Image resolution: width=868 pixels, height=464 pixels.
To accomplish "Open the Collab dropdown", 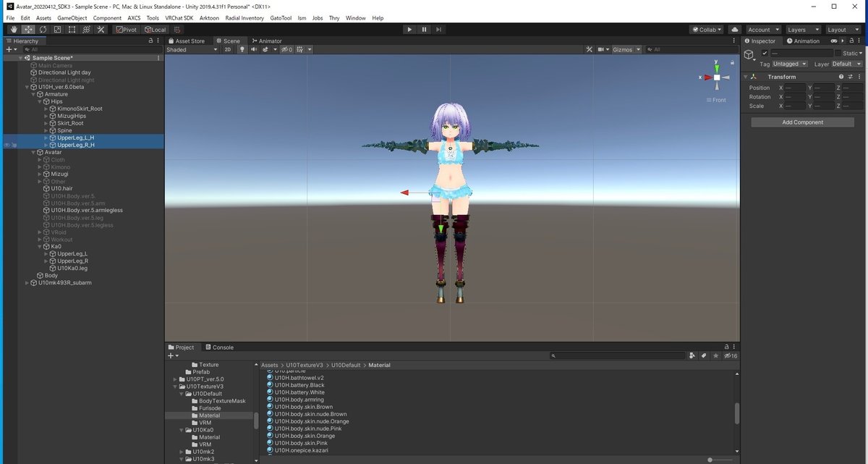I will point(708,30).
